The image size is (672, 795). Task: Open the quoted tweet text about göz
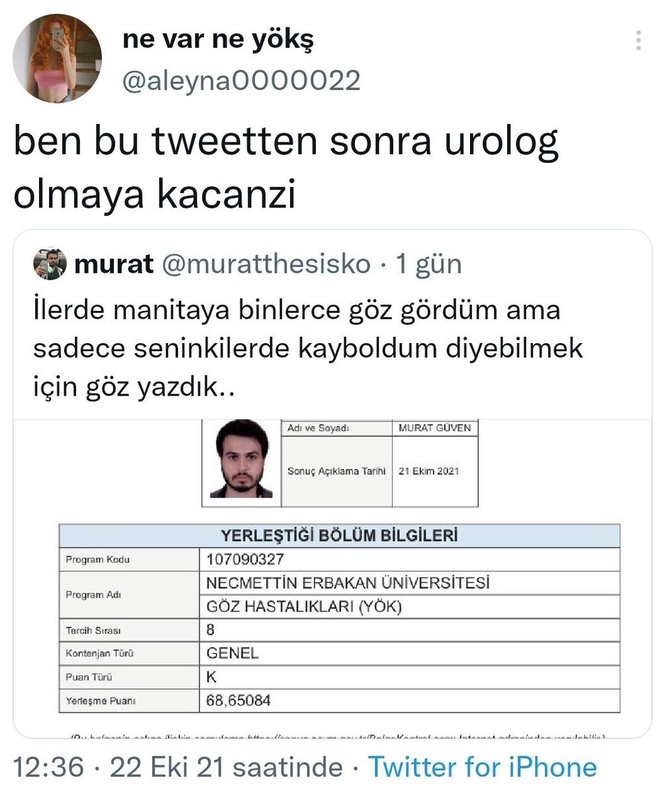tap(308, 348)
